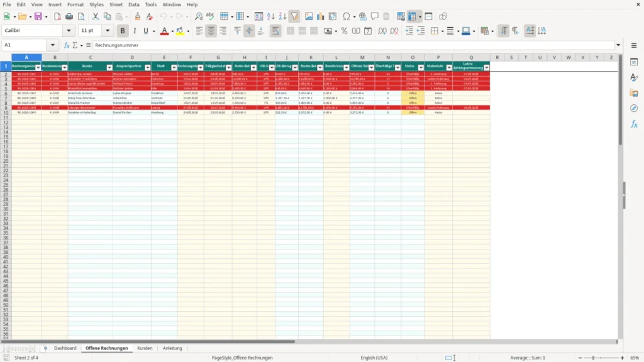Screen dimensions: 644x362
Task: Click PageStyle_Offene Rechnungen in status bar
Action: (242, 358)
